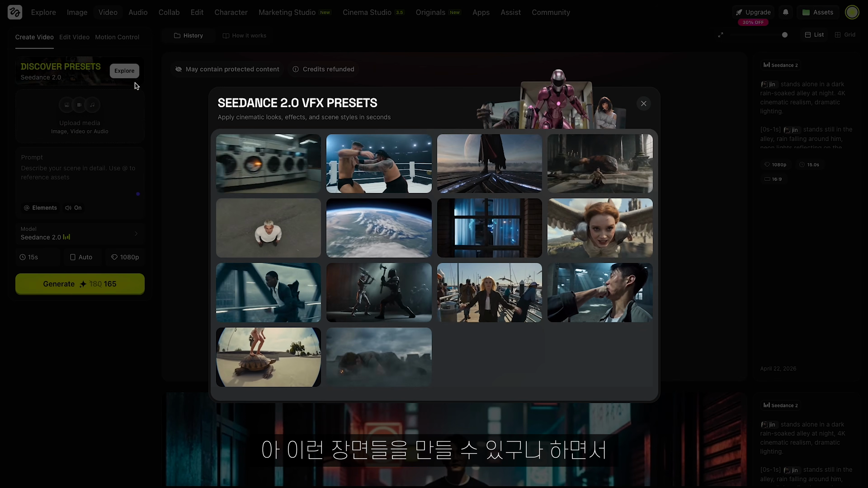Open the Explore menu
The height and width of the screenshot is (488, 868).
(43, 12)
